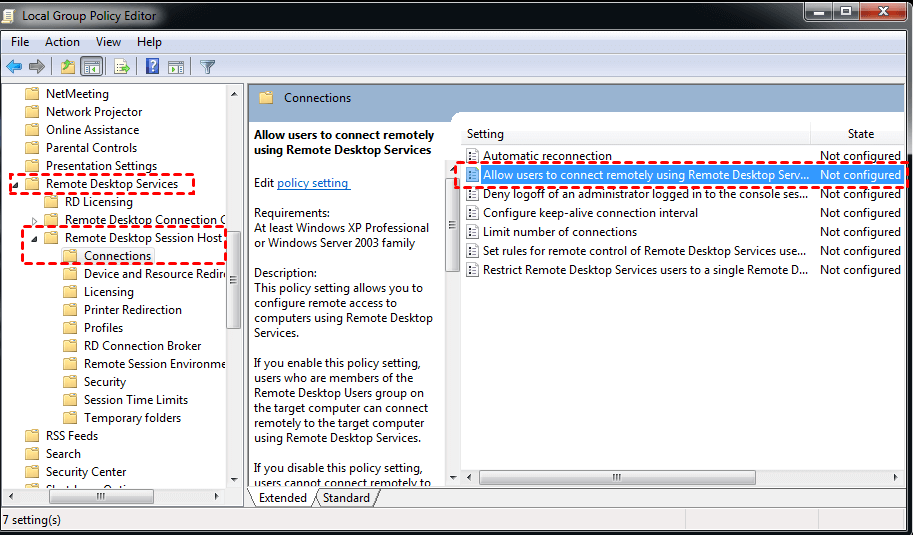This screenshot has width=913, height=535.
Task: Click the Forward arrow toolbar icon
Action: pyautogui.click(x=37, y=67)
